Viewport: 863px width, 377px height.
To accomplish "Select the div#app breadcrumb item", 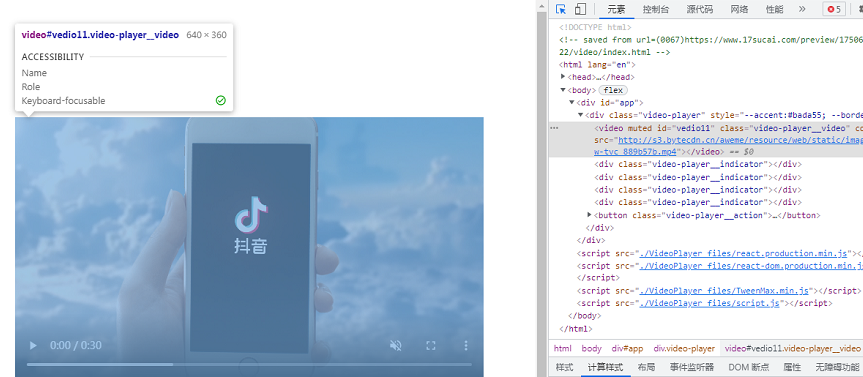I will pos(627,348).
